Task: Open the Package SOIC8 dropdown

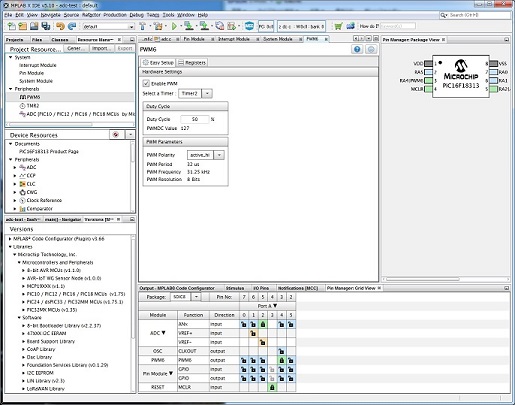Action: point(196,297)
